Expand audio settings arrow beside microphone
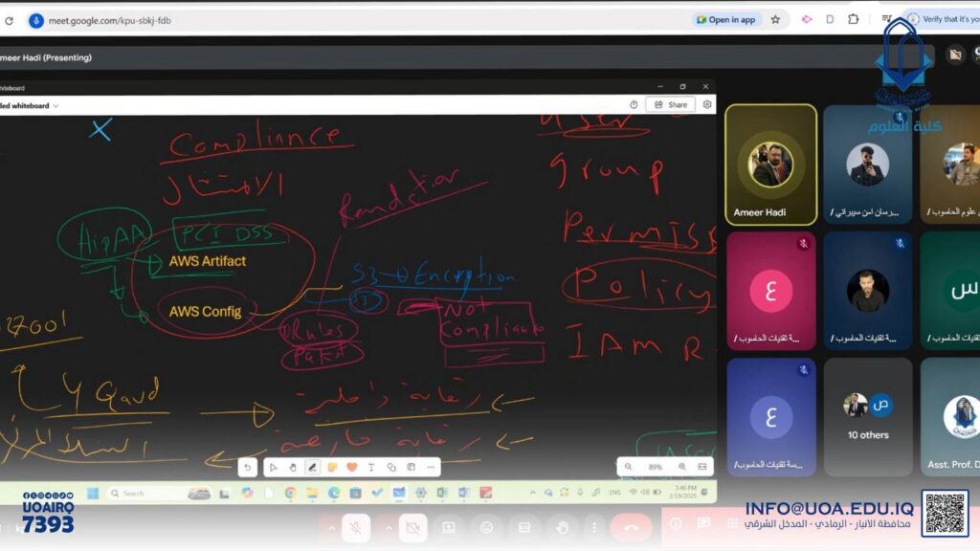 331,527
